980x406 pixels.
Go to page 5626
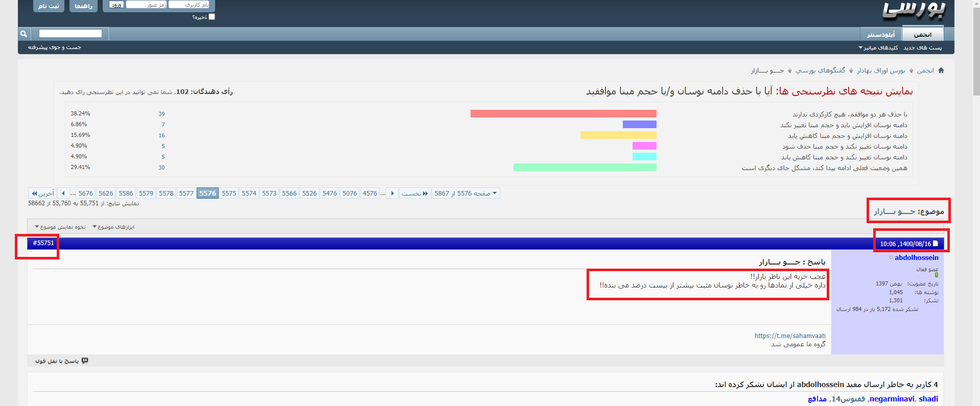[106, 194]
